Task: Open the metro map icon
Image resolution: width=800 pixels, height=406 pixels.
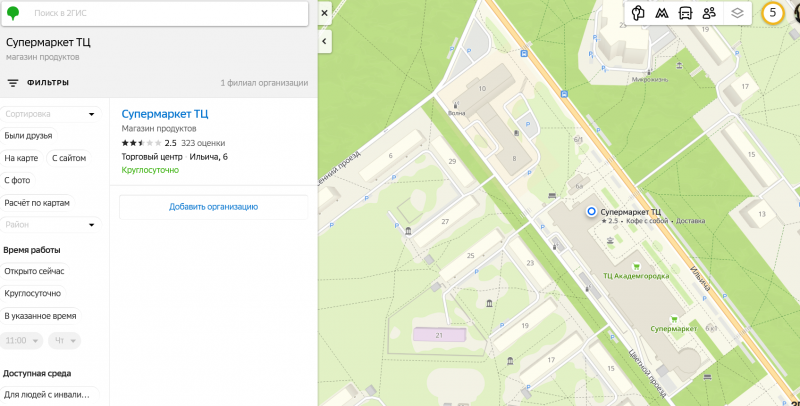Action: (662, 13)
